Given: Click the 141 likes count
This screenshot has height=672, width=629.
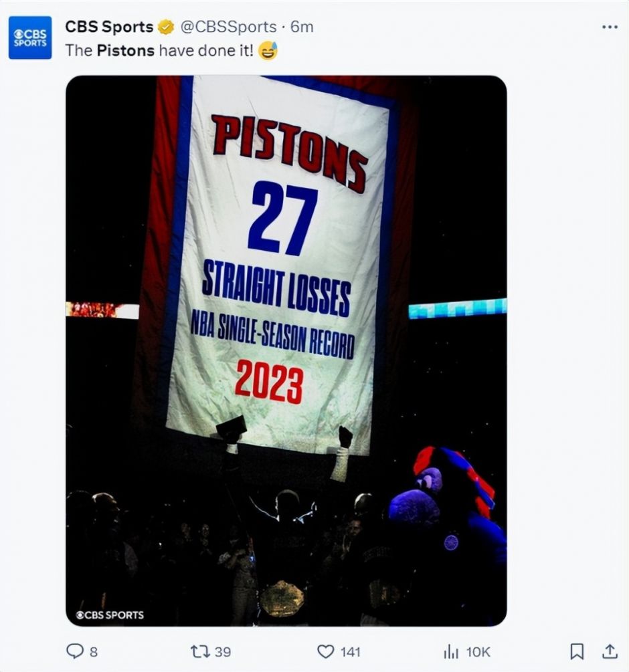Looking at the screenshot, I should (350, 651).
